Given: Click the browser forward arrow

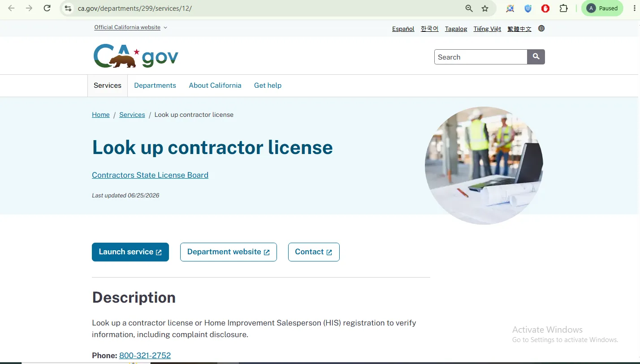Looking at the screenshot, I should [29, 8].
